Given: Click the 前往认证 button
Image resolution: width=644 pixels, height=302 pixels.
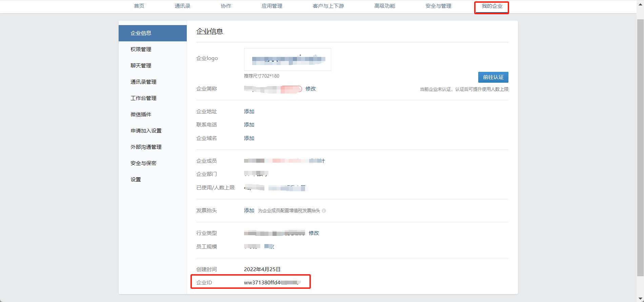Looking at the screenshot, I should pos(493,77).
